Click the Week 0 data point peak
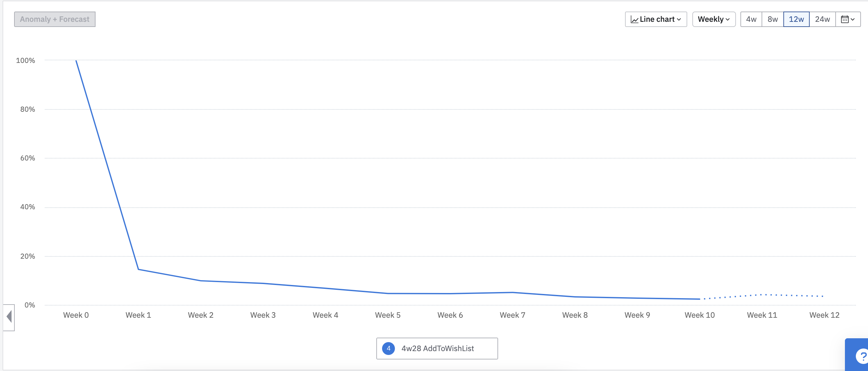The width and height of the screenshot is (868, 371). pos(76,61)
